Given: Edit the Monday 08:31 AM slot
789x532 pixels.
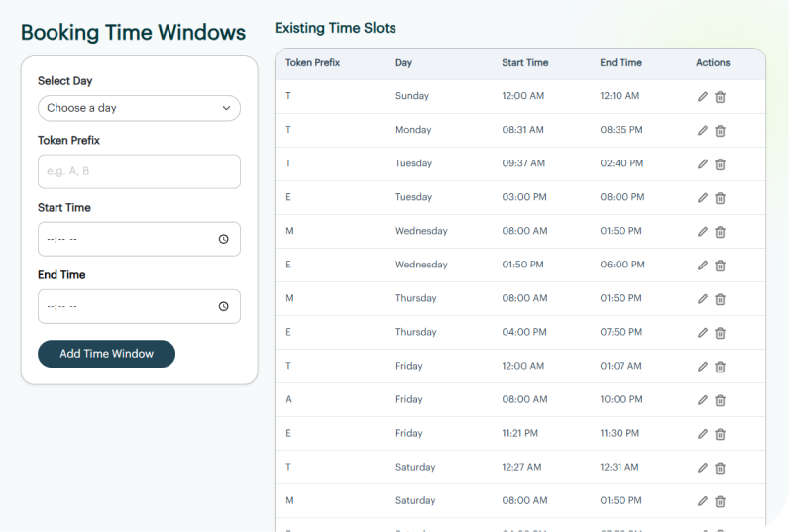Looking at the screenshot, I should 703,131.
